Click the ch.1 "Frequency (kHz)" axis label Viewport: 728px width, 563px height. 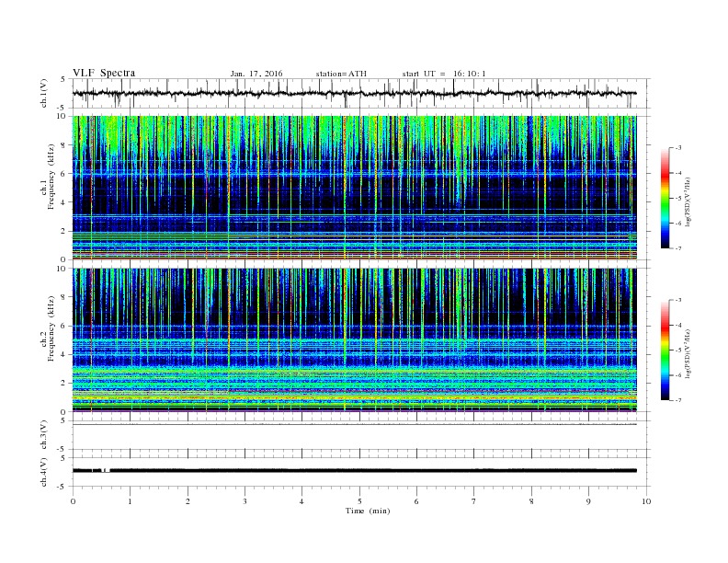tap(51, 177)
